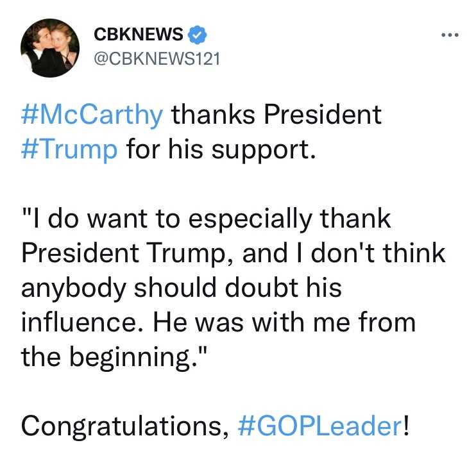Click the text 'thanks President'
The image size is (476, 452).
[x=276, y=116]
